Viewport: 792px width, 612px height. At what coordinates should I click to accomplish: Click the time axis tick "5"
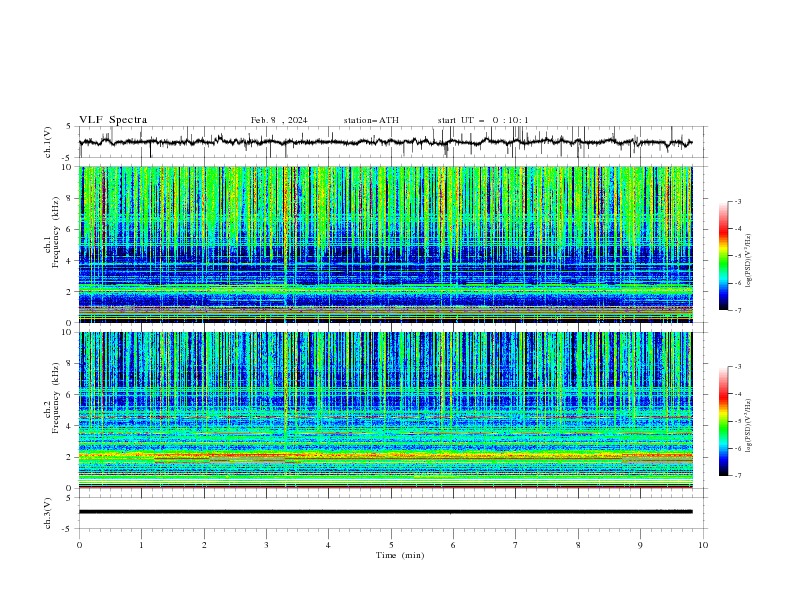(x=391, y=545)
